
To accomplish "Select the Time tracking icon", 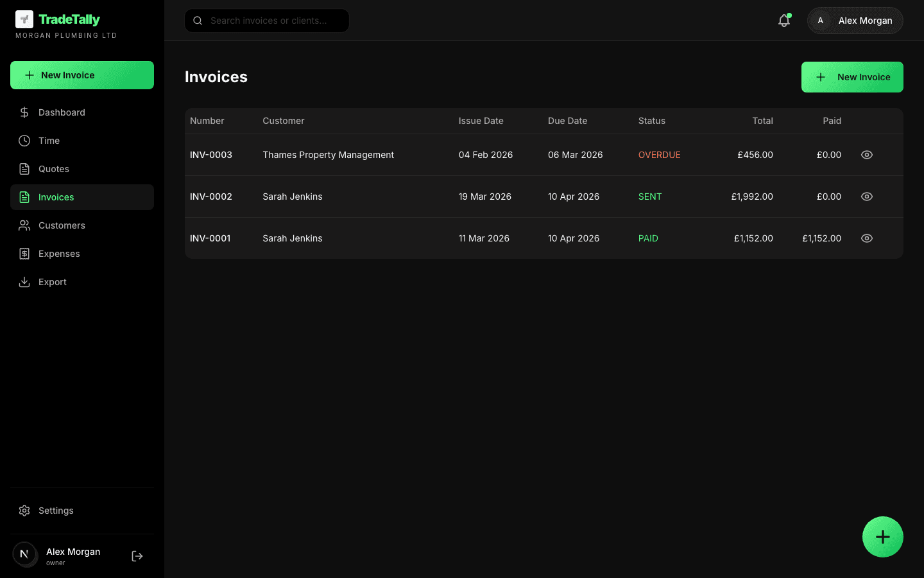I will pyautogui.click(x=24, y=141).
